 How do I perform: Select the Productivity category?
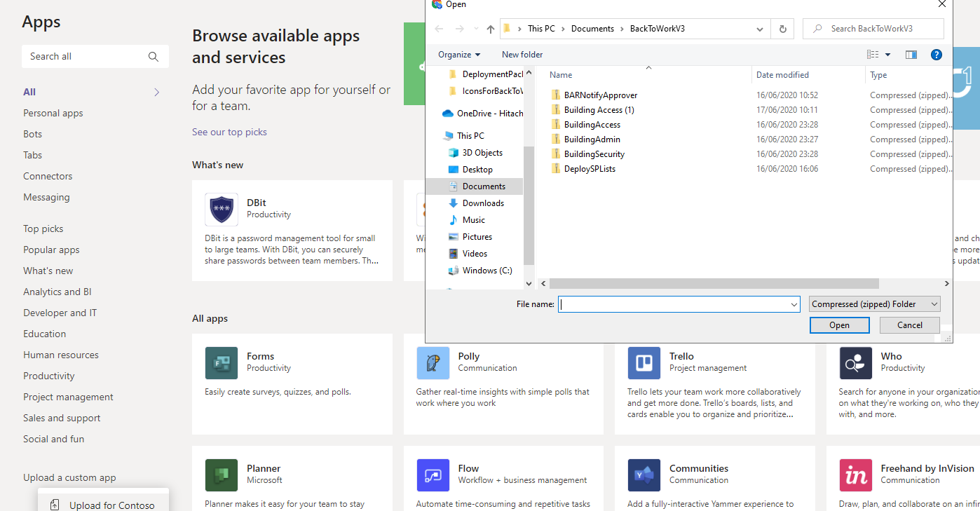coord(49,376)
